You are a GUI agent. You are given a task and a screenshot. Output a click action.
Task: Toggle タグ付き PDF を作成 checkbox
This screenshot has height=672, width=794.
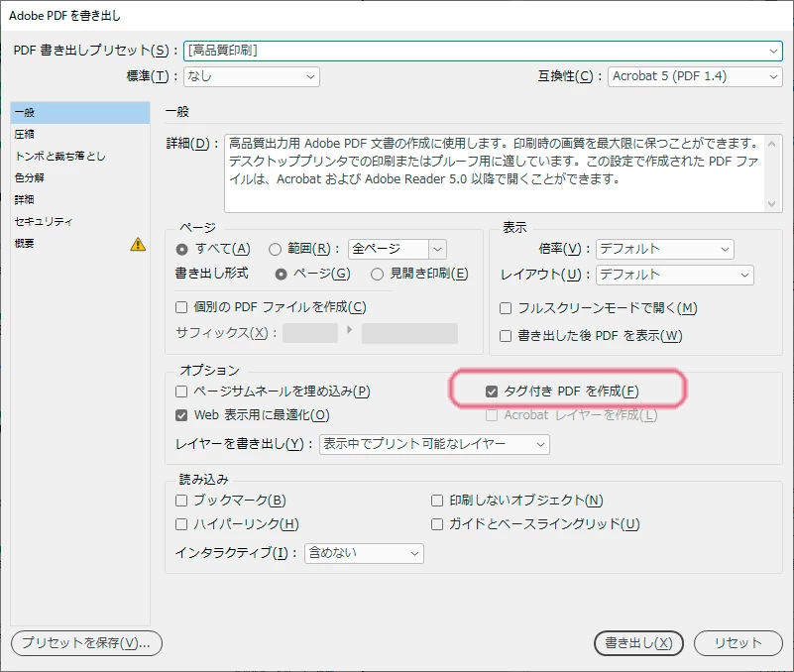(492, 392)
